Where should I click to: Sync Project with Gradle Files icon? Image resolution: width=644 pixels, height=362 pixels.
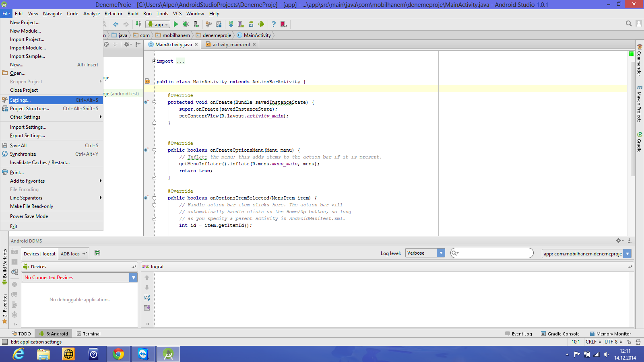(231, 25)
